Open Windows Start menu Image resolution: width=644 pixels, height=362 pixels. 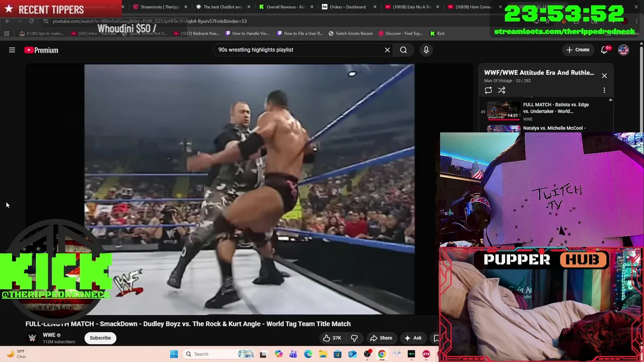174,354
